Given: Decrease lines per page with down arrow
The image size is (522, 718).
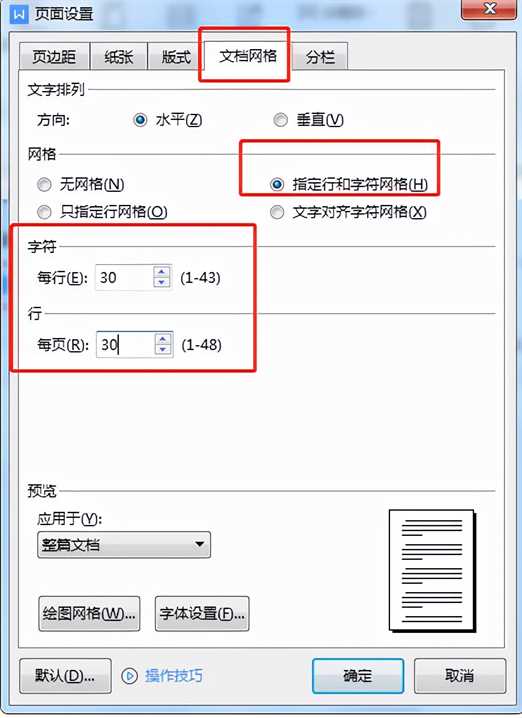Looking at the screenshot, I should [x=163, y=350].
